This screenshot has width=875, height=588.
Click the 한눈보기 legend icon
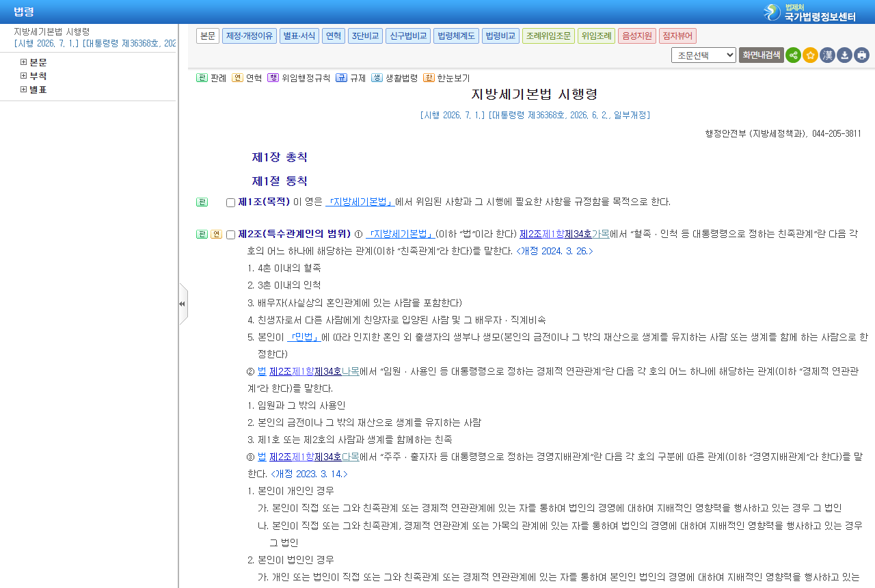[429, 78]
